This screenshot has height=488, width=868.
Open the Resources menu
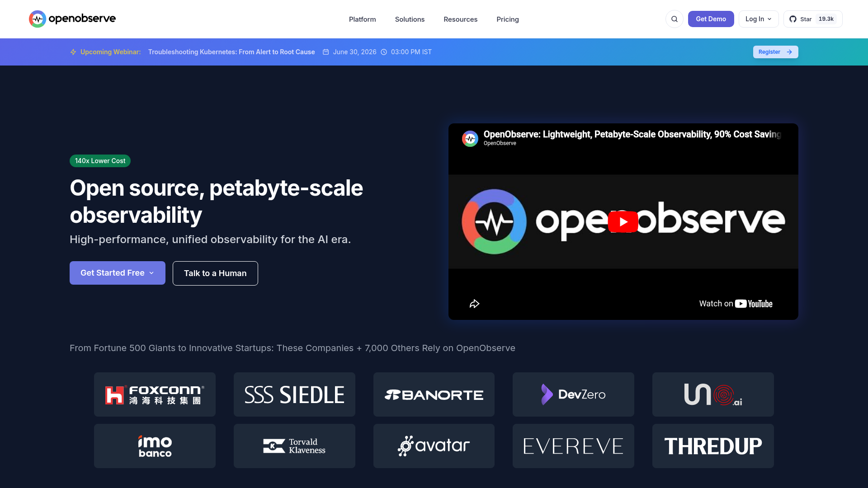(460, 19)
